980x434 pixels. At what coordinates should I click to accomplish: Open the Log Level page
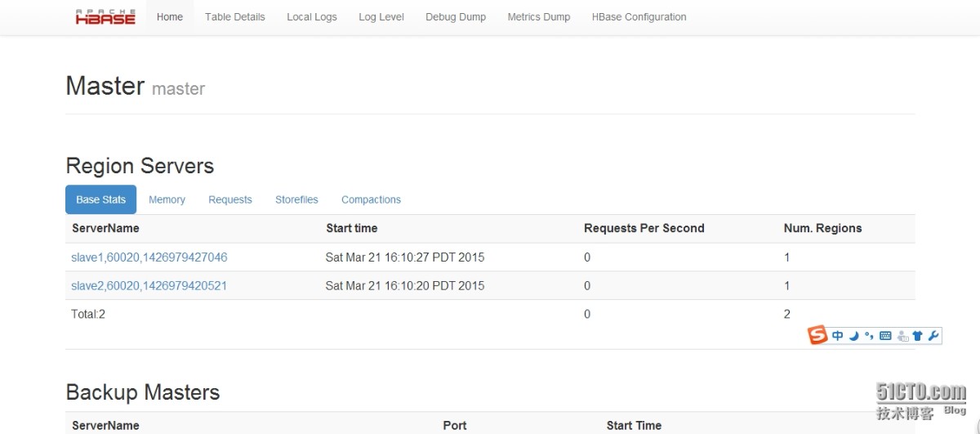click(381, 17)
